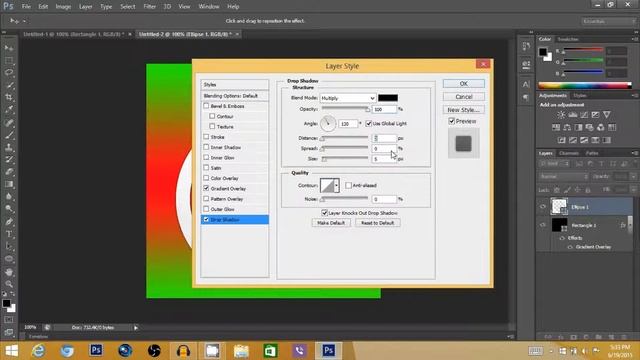Select the Clone Stamp tool

(9, 147)
